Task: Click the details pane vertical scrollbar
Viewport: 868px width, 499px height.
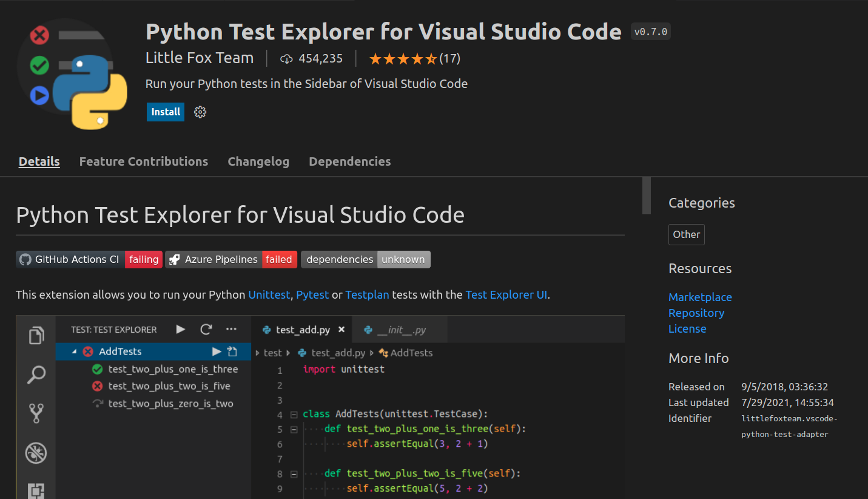Action: click(647, 195)
